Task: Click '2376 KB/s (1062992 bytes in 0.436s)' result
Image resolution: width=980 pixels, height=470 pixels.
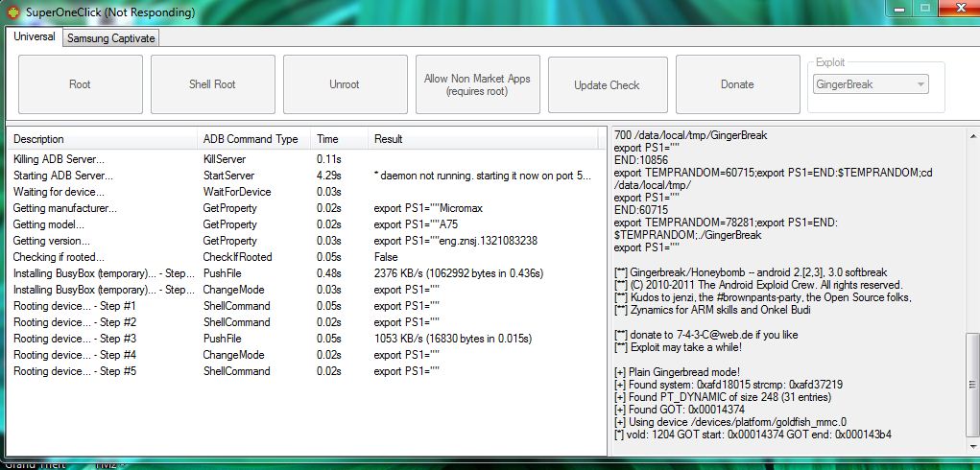Action: 459,273
